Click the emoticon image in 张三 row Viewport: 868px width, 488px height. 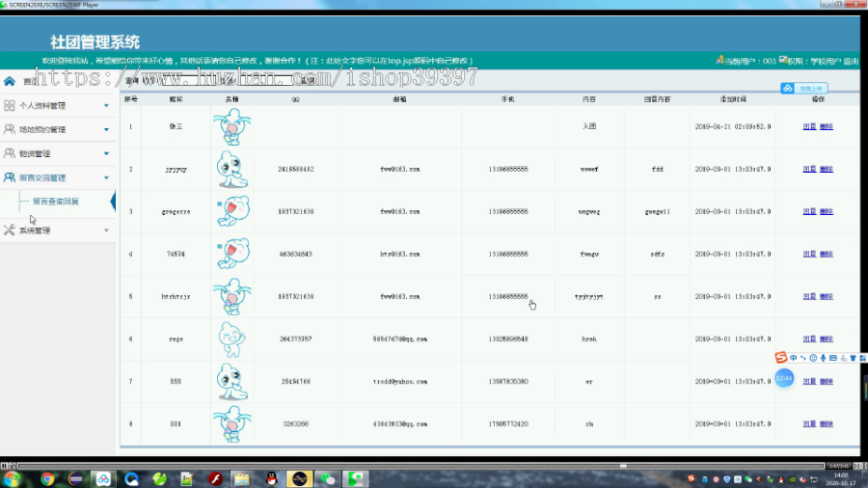click(231, 126)
